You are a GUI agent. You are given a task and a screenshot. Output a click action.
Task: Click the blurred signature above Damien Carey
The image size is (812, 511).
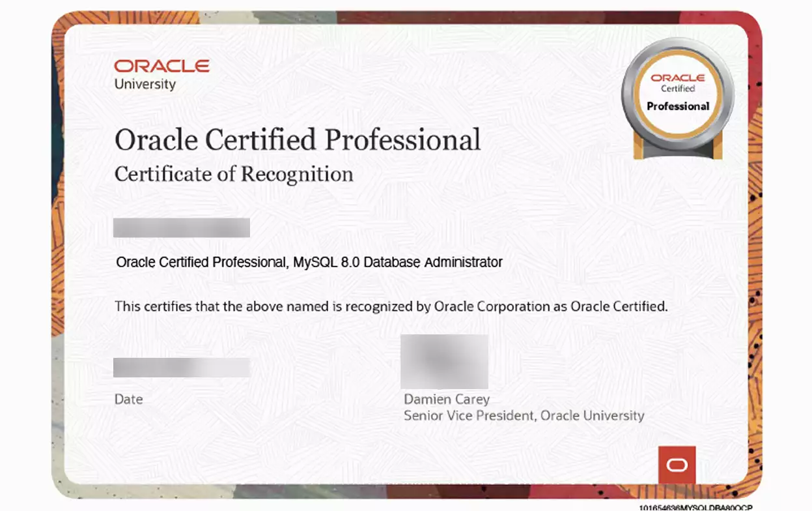[445, 362]
